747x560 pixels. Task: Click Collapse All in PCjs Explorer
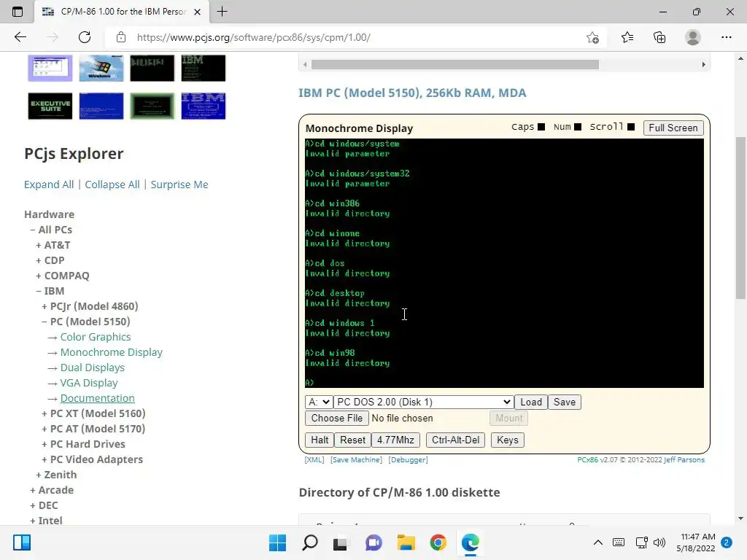[x=112, y=184]
